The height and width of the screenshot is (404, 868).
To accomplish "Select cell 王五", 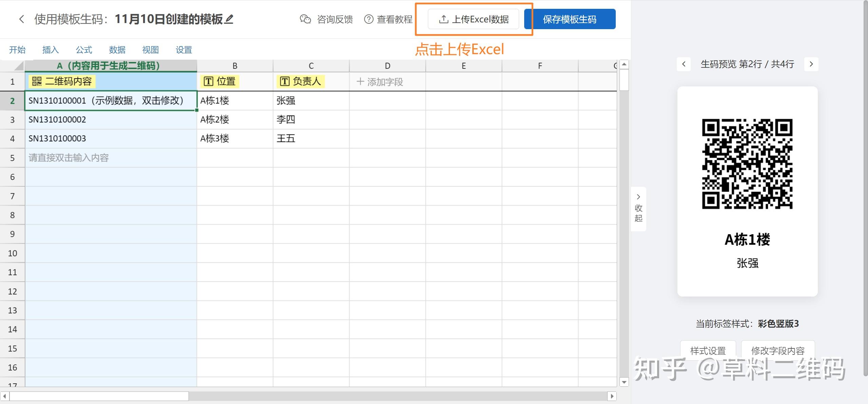I will click(311, 139).
